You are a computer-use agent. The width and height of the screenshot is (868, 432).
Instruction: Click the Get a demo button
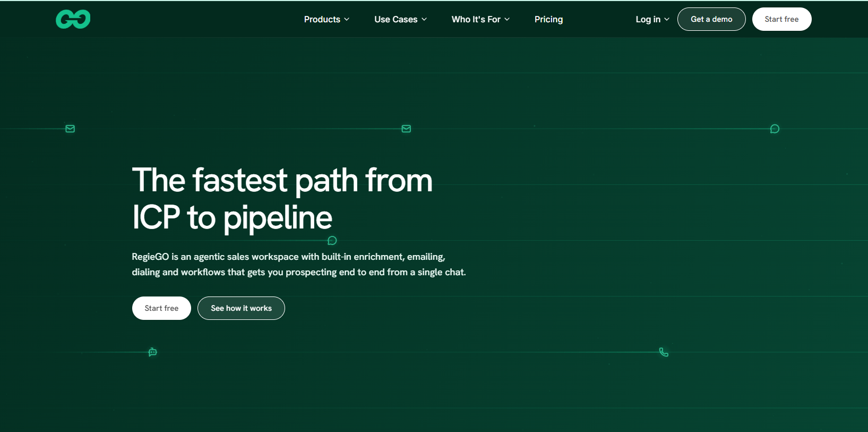click(711, 19)
